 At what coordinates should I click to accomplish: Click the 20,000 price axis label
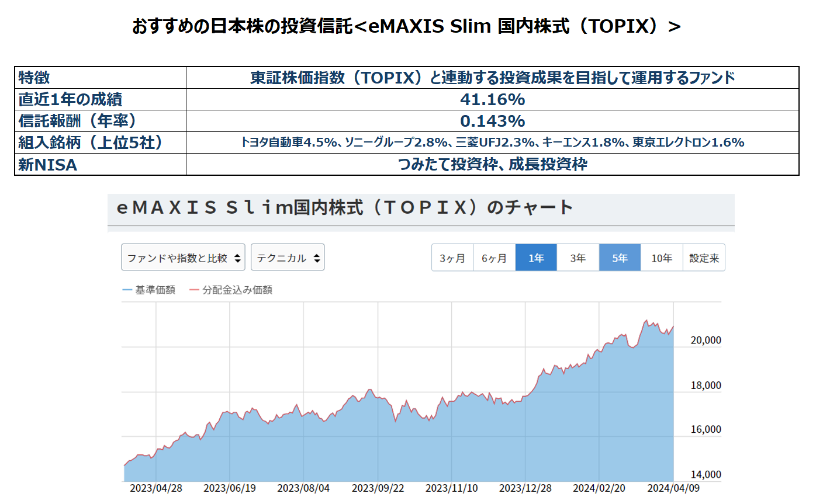pos(706,340)
